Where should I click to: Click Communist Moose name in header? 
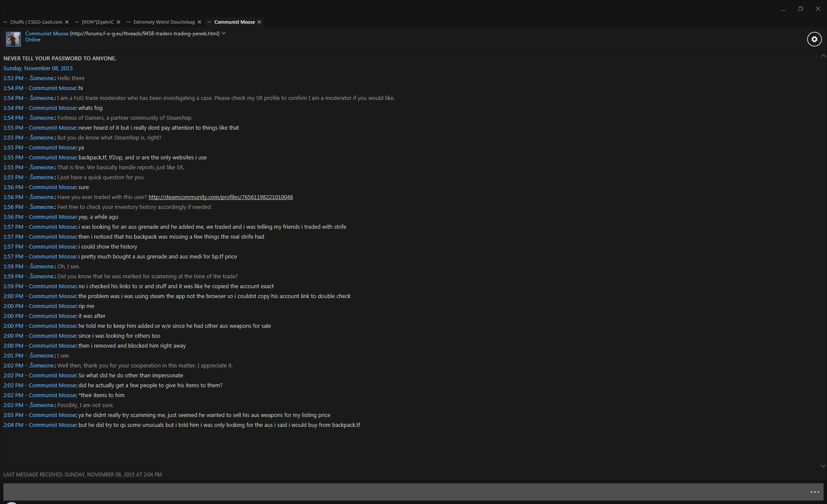(x=47, y=34)
